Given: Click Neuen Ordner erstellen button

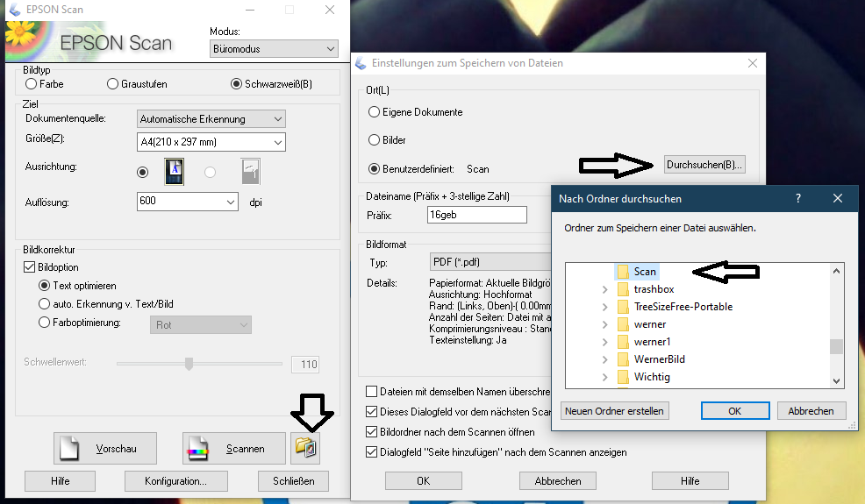Looking at the screenshot, I should pyautogui.click(x=615, y=411).
